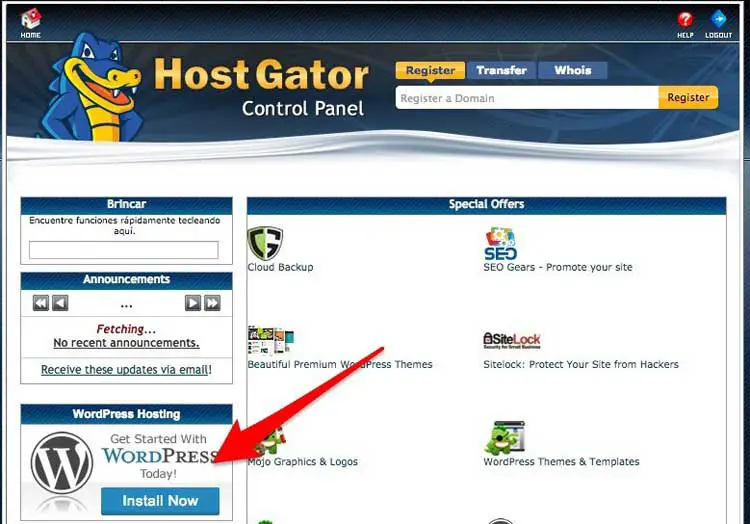The width and height of the screenshot is (750, 524).
Task: Go to the Home icon
Action: pos(31,19)
